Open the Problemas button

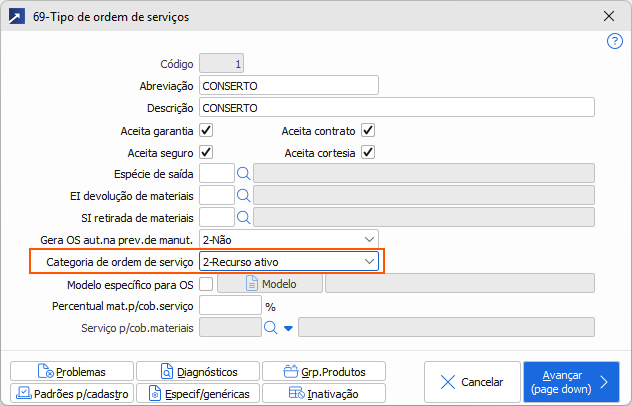click(x=72, y=371)
